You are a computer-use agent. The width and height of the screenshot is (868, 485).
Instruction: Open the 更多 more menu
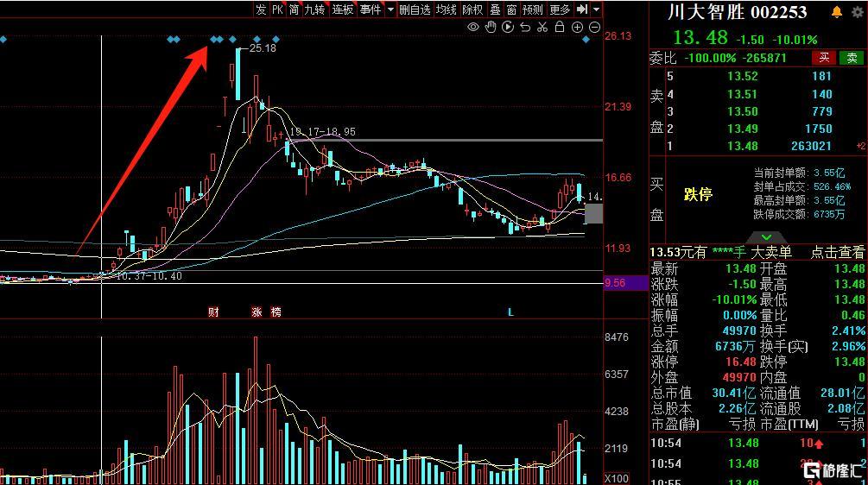[x=560, y=9]
